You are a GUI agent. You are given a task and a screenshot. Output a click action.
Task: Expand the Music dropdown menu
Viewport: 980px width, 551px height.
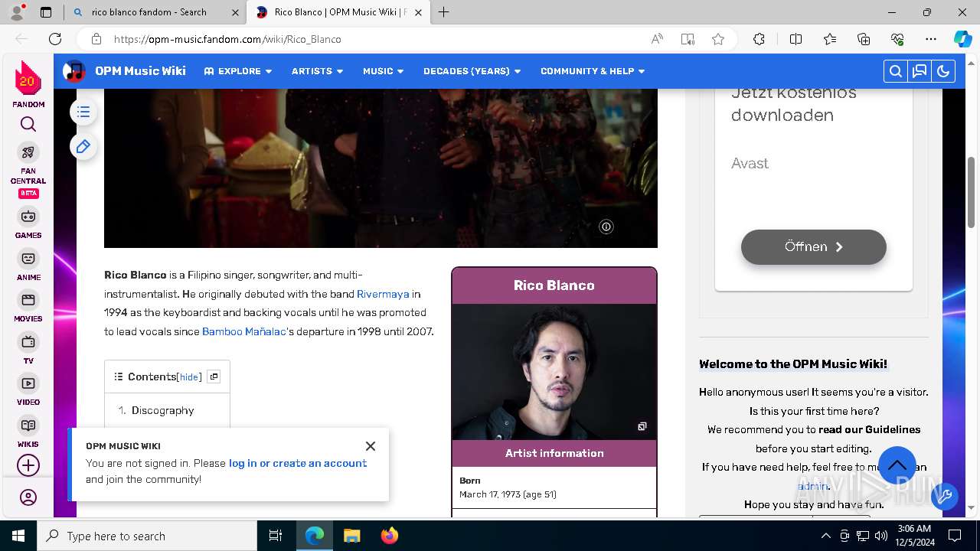[x=384, y=71]
